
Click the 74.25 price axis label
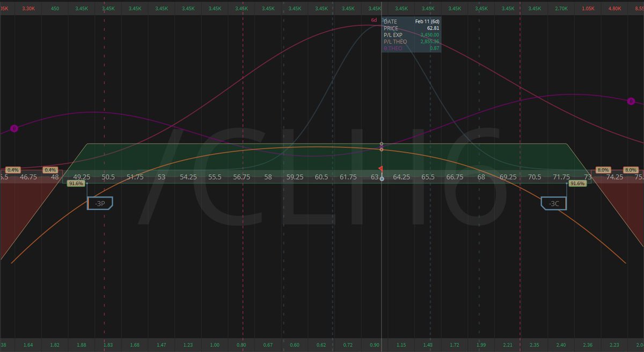click(x=614, y=176)
